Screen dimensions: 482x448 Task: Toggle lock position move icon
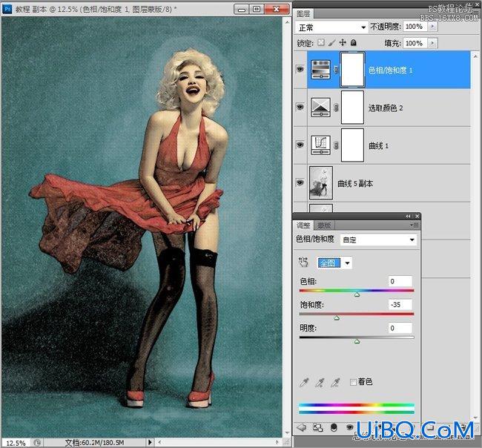click(343, 42)
